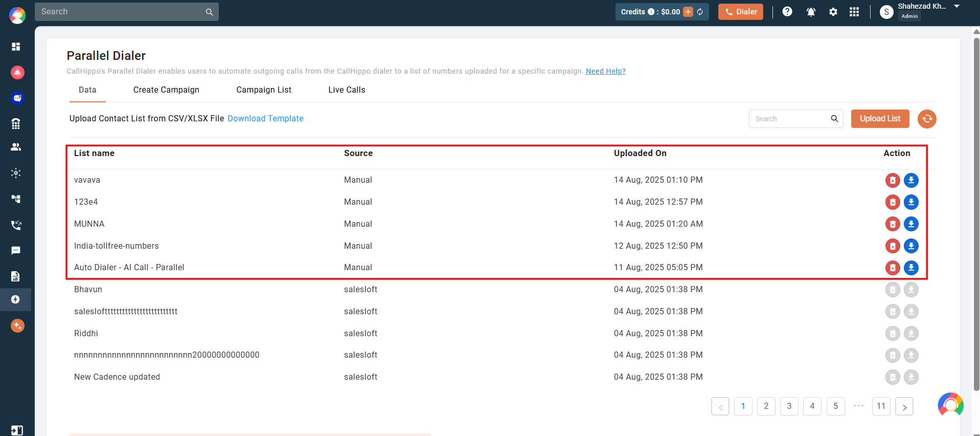Click the Riddhi list name
The height and width of the screenshot is (436, 980).
coord(86,334)
